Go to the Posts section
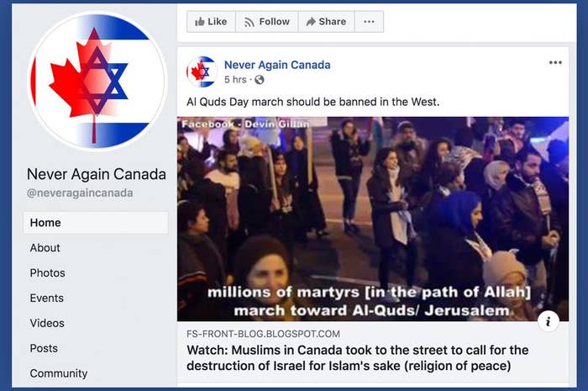 (44, 349)
